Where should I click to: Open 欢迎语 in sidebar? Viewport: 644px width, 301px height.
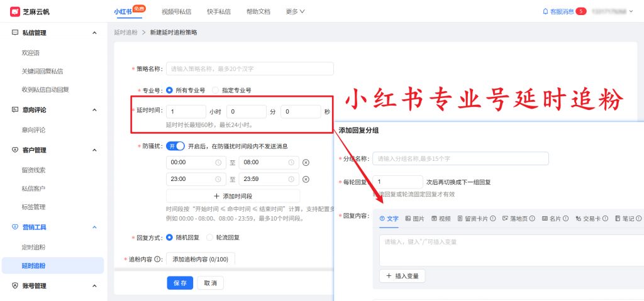point(31,53)
